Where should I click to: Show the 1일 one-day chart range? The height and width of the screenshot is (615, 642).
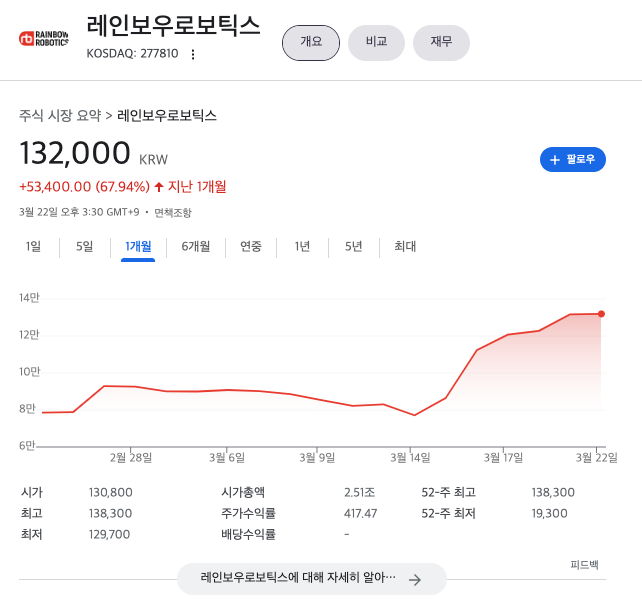point(34,246)
